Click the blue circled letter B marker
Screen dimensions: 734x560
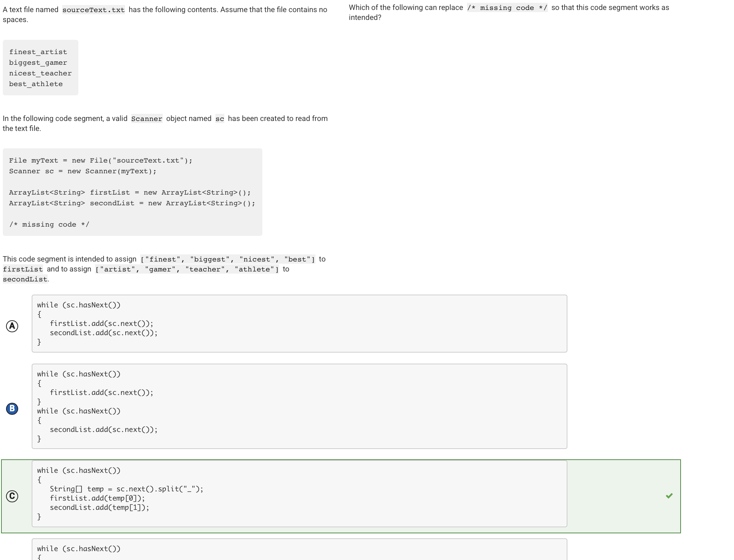(x=12, y=408)
